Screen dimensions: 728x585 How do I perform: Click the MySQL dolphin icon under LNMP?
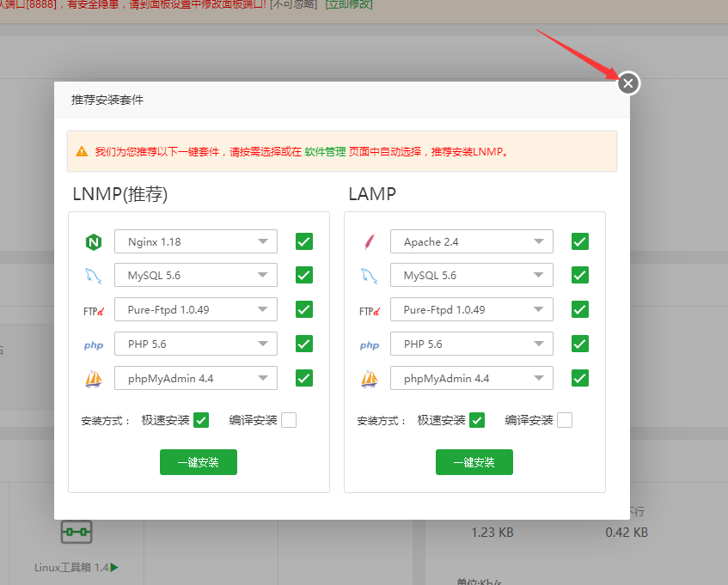pos(94,275)
